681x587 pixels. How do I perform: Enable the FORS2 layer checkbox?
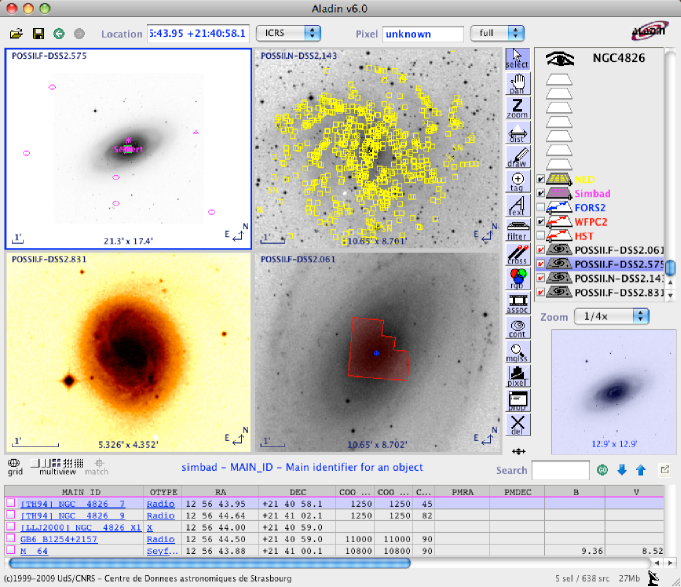[541, 207]
